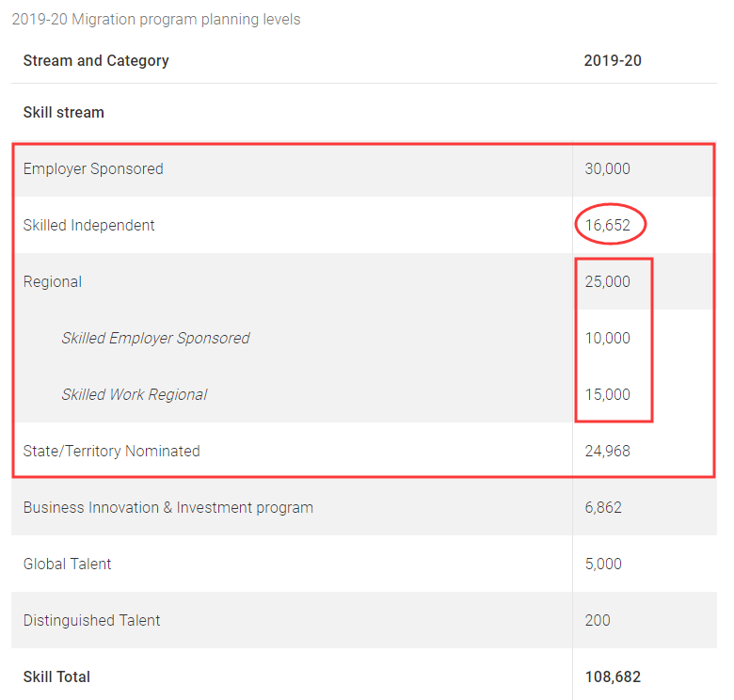This screenshot has height=700, width=734.
Task: Click the 25,000 Regional value
Action: point(607,281)
